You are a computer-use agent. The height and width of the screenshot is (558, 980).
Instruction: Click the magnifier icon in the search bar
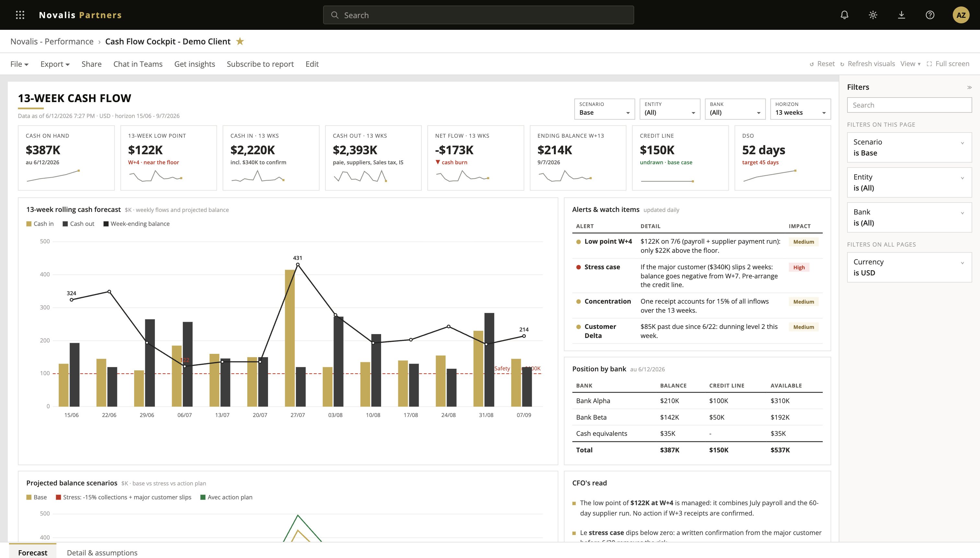pos(334,15)
